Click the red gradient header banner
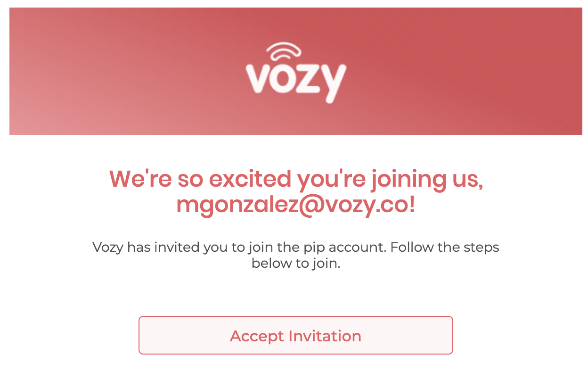Image resolution: width=588 pixels, height=380 pixels. point(296,71)
